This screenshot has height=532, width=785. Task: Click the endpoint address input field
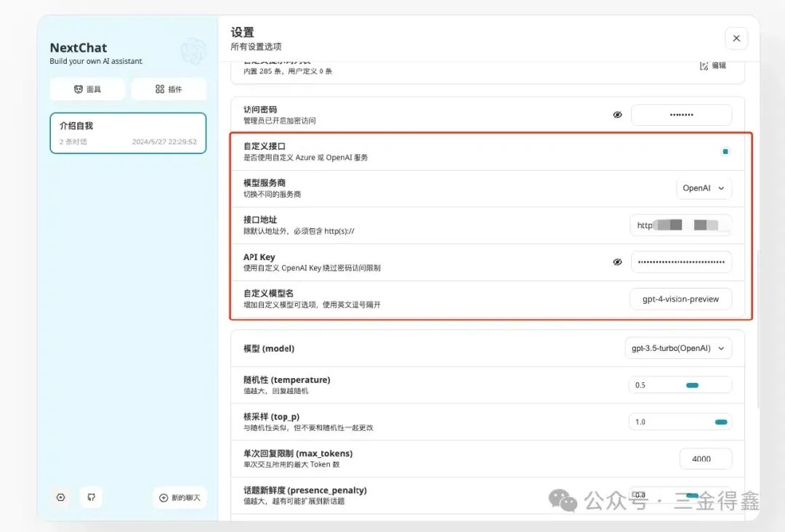[x=681, y=225]
